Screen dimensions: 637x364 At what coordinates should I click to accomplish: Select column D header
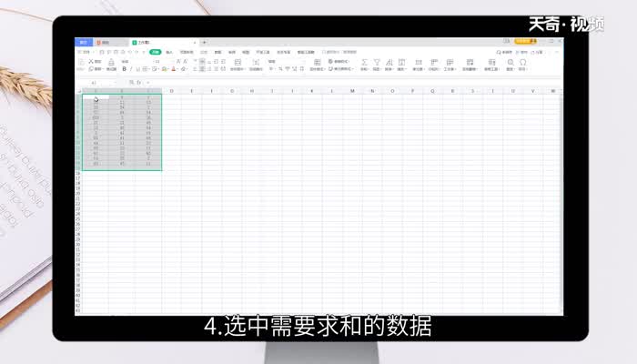pos(171,91)
